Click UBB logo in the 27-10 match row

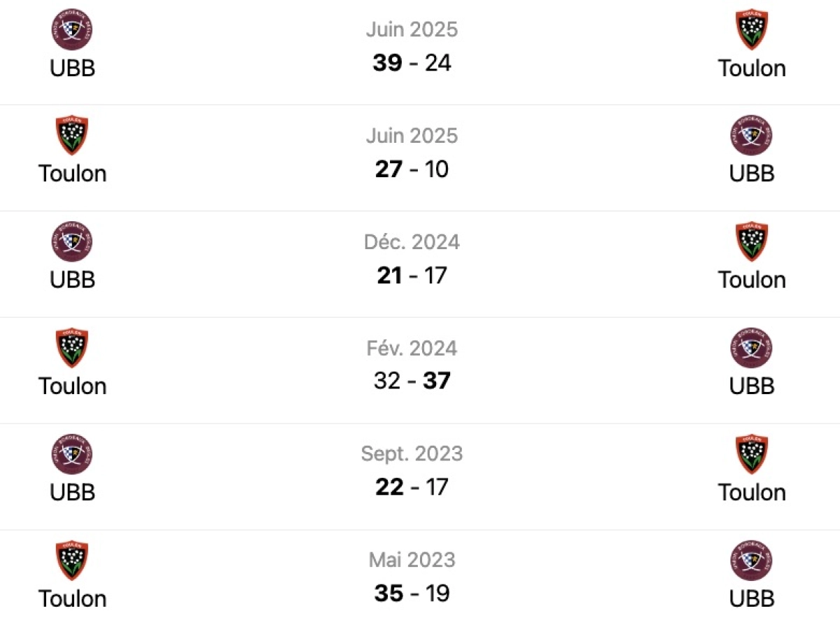pyautogui.click(x=752, y=136)
